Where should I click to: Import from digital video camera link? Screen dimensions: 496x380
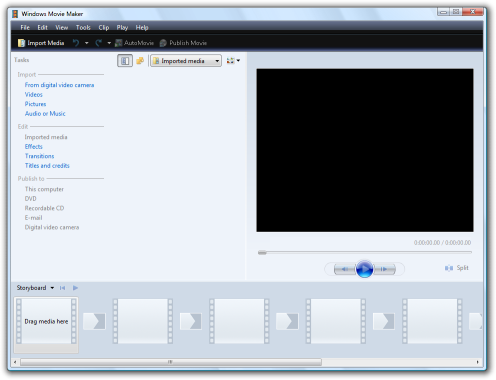point(59,85)
